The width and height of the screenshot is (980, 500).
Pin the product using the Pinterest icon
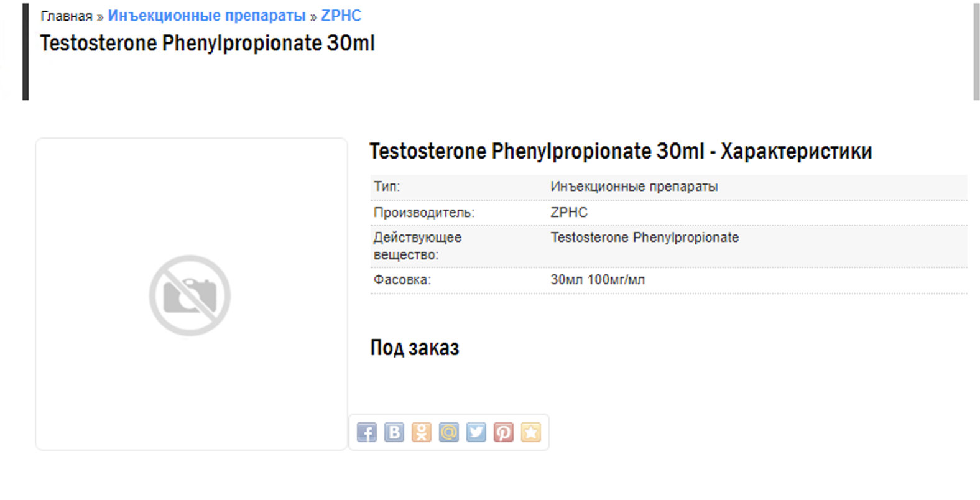(x=504, y=432)
